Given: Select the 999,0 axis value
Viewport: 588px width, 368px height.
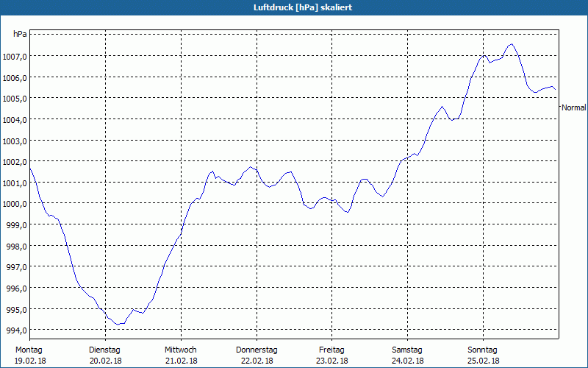Looking at the screenshot, I should (16, 225).
